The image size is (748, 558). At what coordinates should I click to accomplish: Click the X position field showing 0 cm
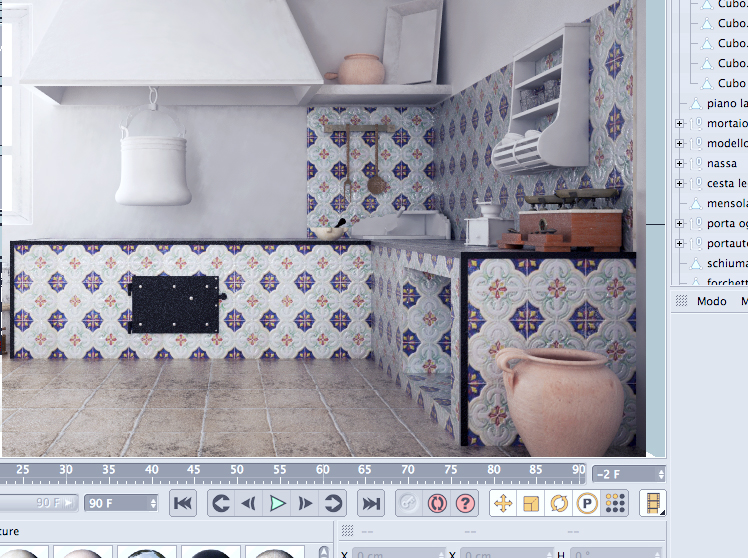pyautogui.click(x=400, y=555)
